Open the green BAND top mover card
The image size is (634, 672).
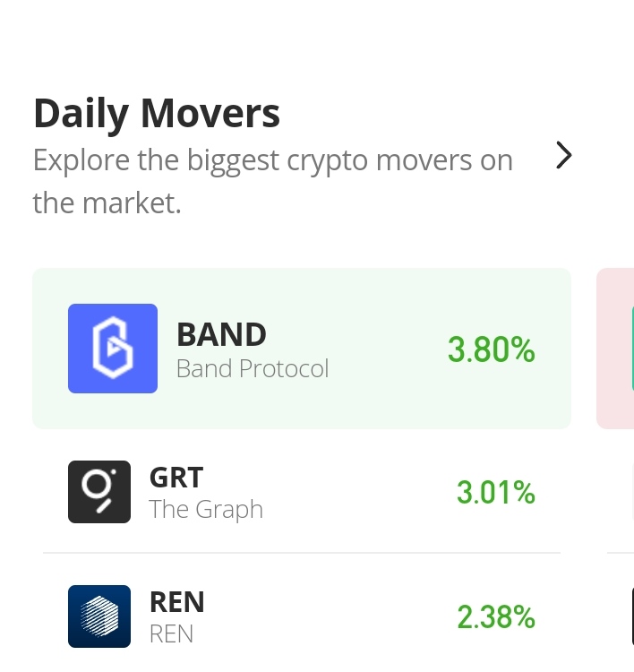click(302, 349)
